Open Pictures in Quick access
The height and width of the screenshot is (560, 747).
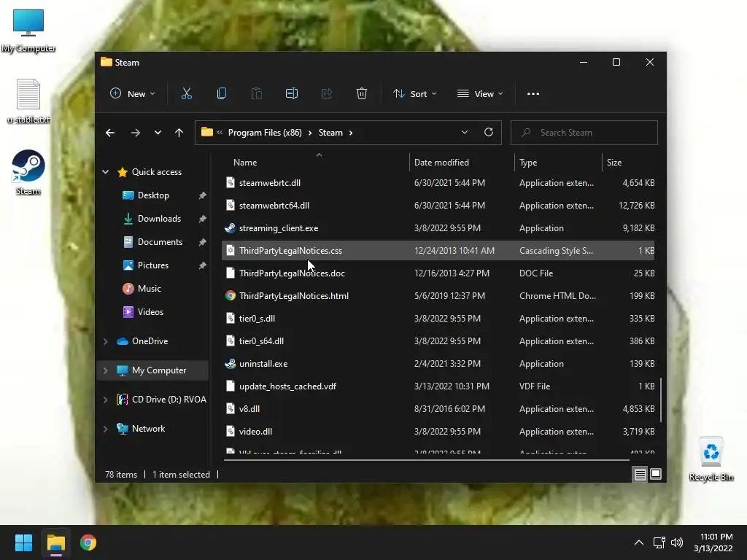[x=153, y=265]
